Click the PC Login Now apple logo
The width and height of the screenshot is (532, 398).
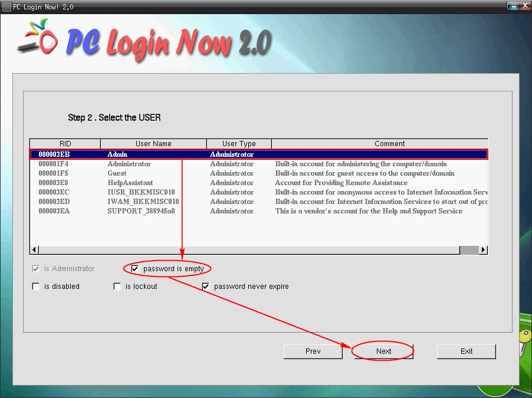pos(38,37)
